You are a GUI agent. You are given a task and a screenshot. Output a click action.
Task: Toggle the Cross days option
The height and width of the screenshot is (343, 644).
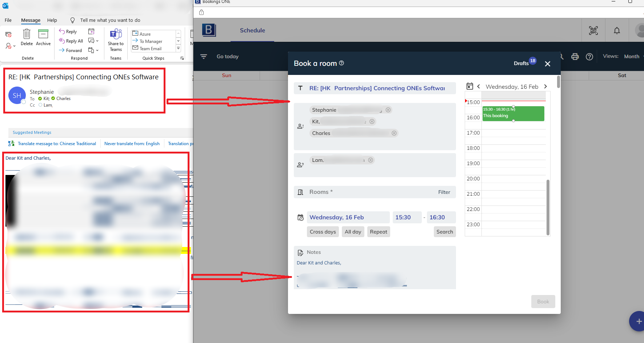pos(323,232)
